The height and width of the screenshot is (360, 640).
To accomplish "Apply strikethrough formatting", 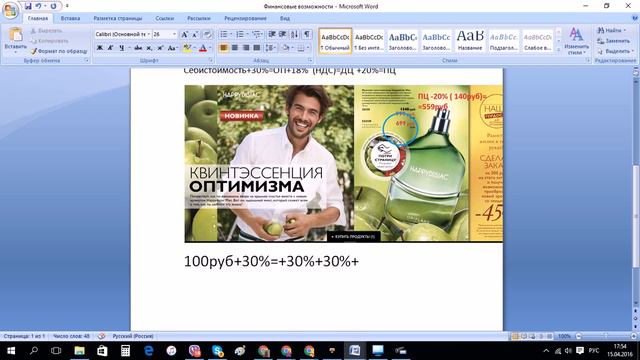I will pos(138,48).
